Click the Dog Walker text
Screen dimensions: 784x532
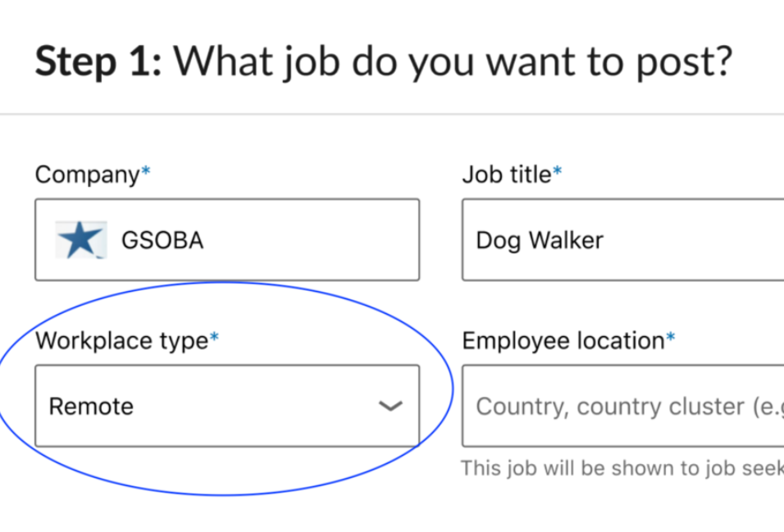point(540,241)
